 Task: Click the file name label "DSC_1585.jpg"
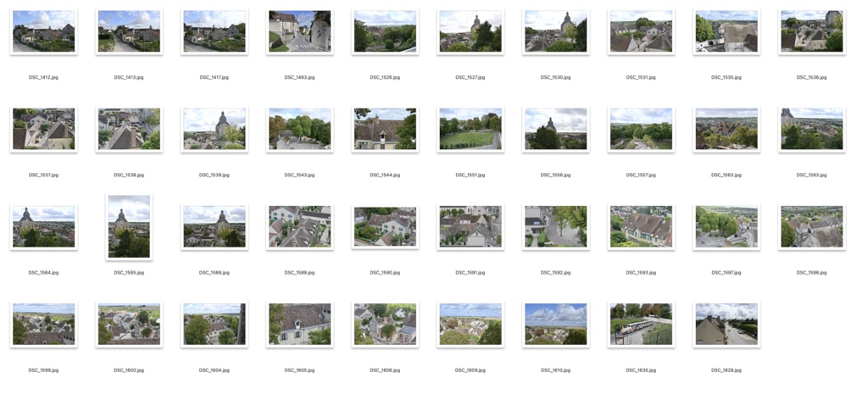point(129,273)
